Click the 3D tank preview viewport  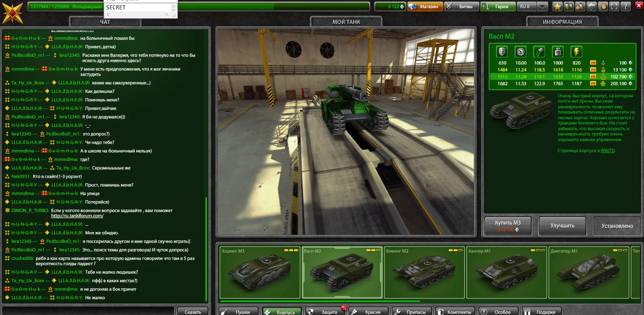click(x=346, y=132)
